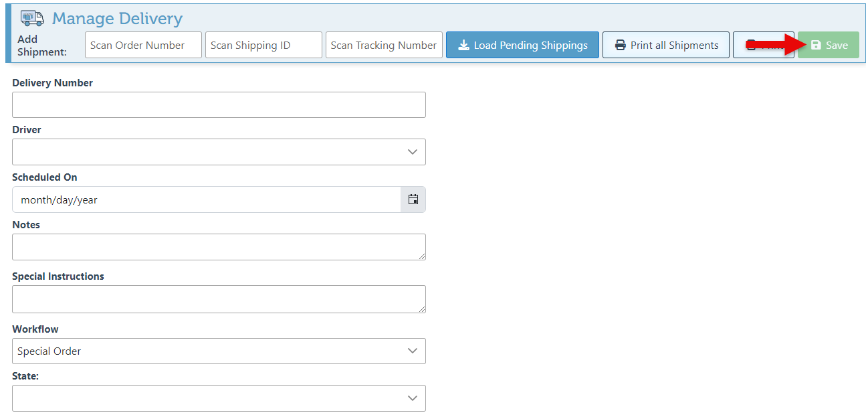Viewport: 868px width, 415px height.
Task: Click Print all Shipments button
Action: (665, 46)
